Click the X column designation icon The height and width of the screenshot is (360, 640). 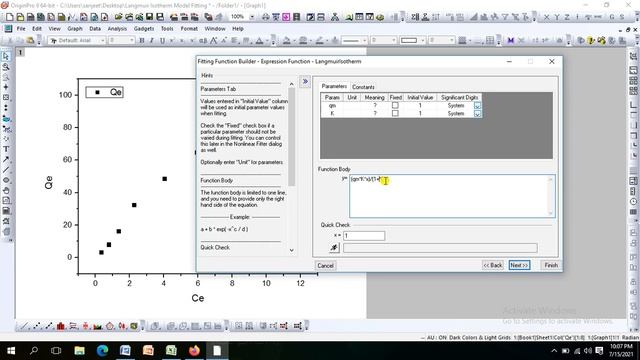[x=547, y=17]
